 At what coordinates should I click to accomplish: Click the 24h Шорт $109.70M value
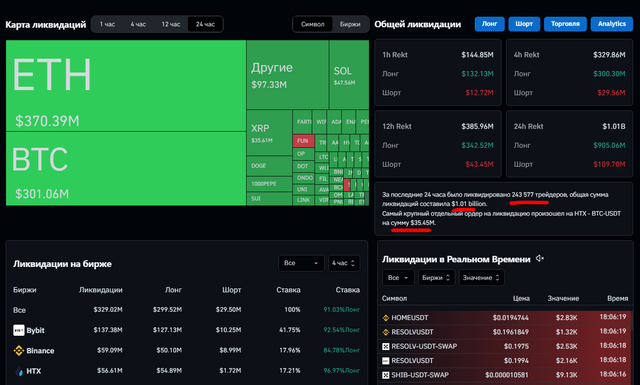(609, 164)
